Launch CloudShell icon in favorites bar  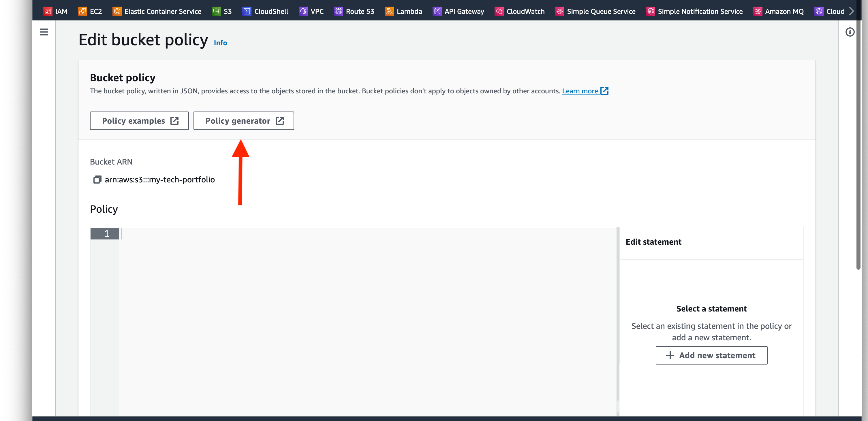pyautogui.click(x=247, y=12)
